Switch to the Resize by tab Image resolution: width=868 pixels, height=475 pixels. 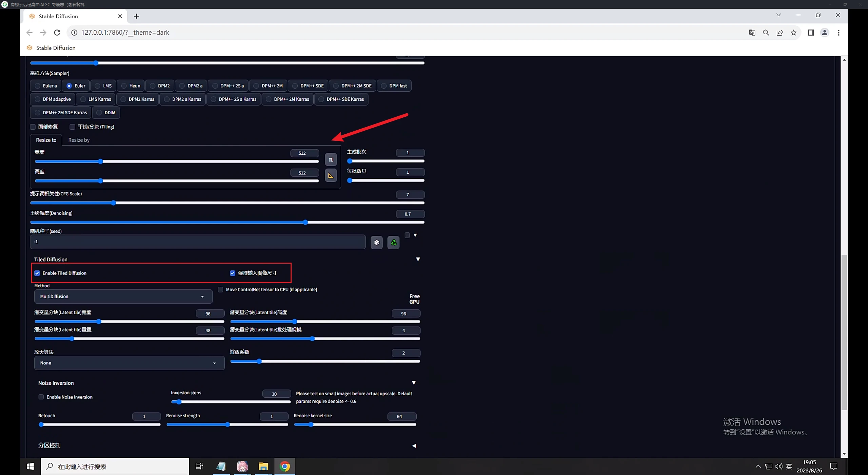click(x=79, y=140)
